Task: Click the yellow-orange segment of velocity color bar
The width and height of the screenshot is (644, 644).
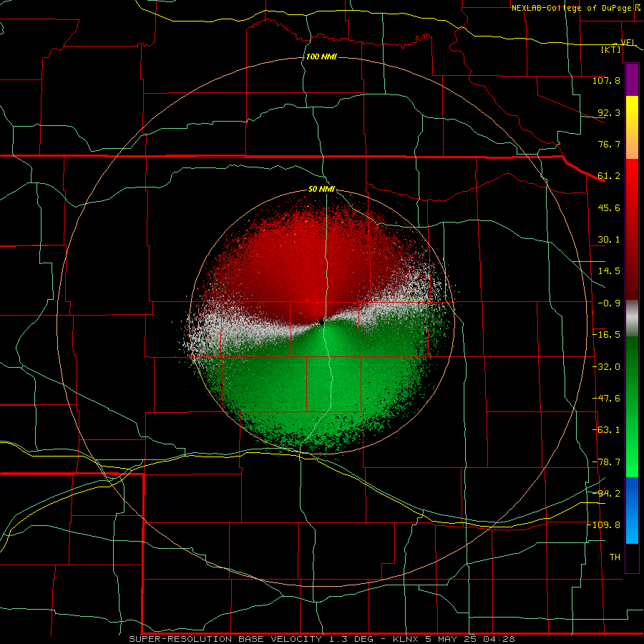Action: [x=632, y=127]
